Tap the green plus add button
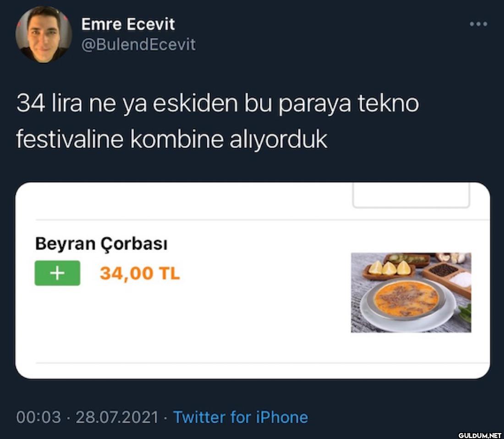 coord(57,273)
